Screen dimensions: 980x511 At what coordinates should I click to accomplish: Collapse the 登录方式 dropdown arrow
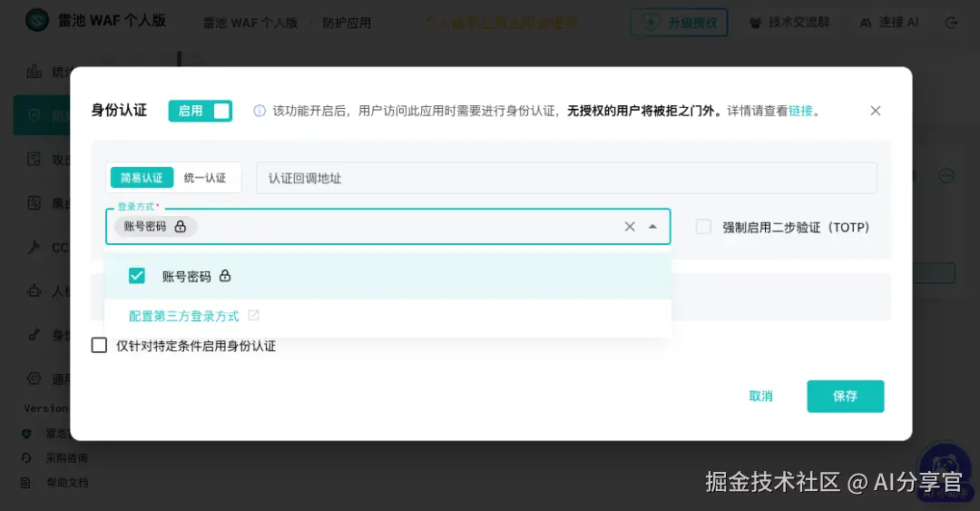(x=652, y=226)
